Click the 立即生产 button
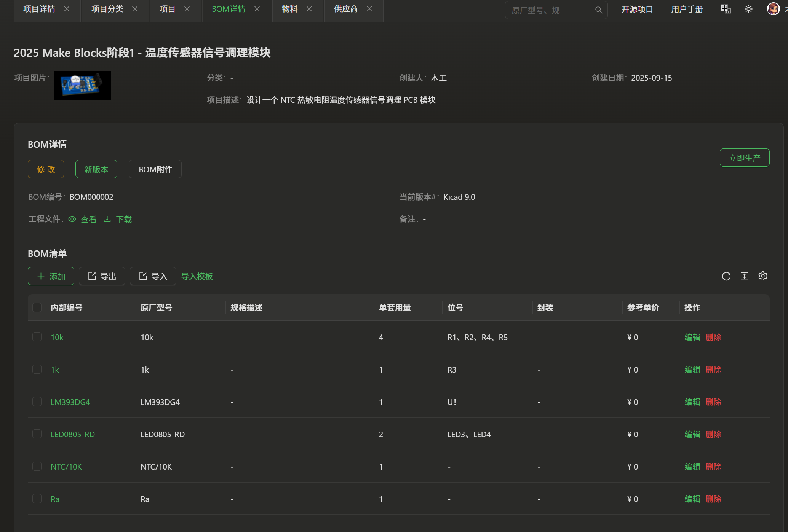Image resolution: width=788 pixels, height=532 pixels. (744, 158)
